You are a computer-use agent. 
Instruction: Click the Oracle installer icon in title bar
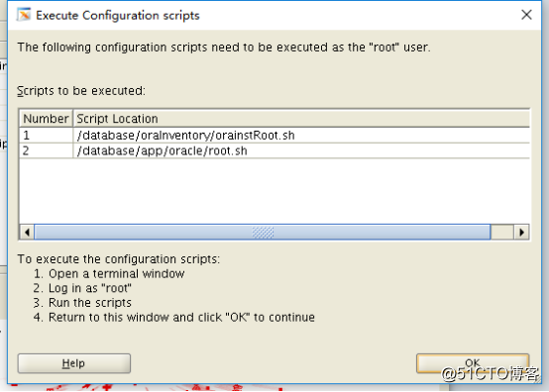tap(24, 15)
